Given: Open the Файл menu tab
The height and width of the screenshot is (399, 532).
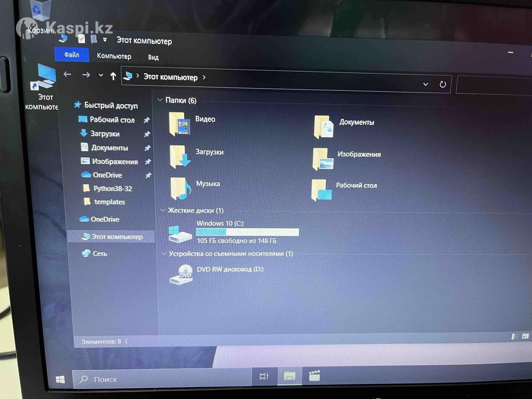Looking at the screenshot, I should coord(71,55).
